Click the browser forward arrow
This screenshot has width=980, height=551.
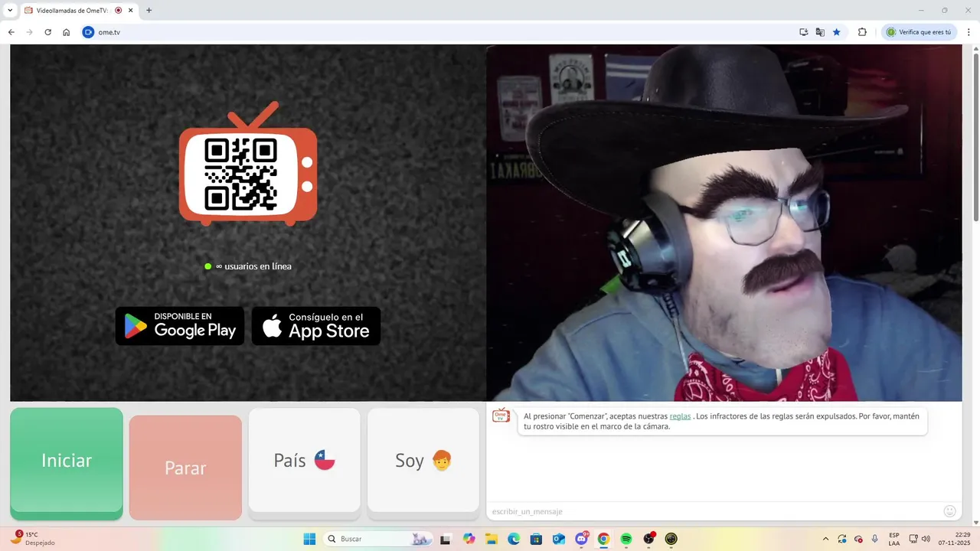coord(30,32)
